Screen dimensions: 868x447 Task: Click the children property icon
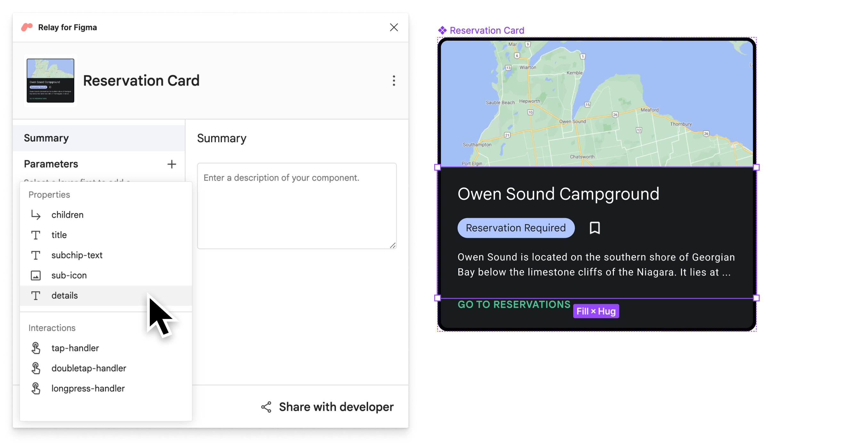coord(36,215)
